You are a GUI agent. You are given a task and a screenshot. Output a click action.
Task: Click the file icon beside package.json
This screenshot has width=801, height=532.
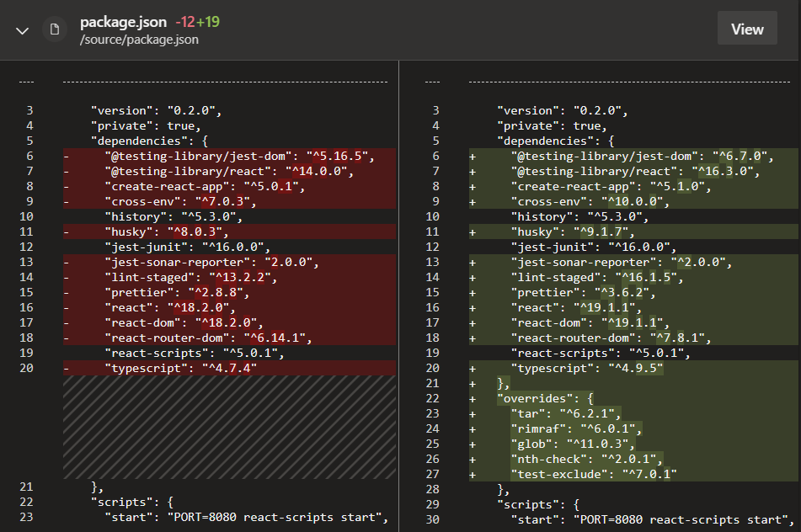pyautogui.click(x=54, y=29)
